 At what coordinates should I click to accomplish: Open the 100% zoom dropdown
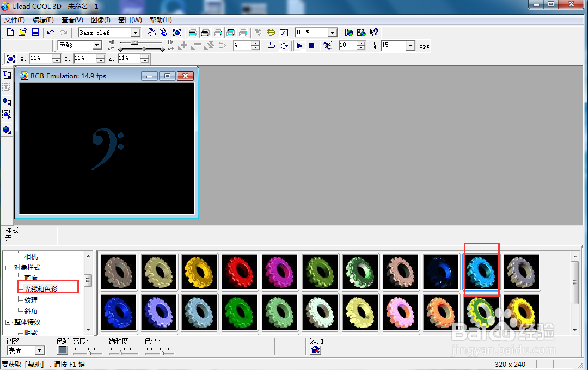click(x=333, y=33)
